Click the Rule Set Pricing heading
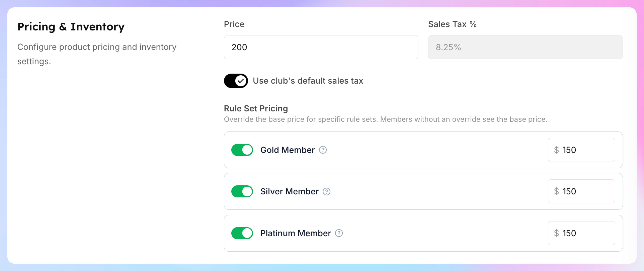 (256, 109)
